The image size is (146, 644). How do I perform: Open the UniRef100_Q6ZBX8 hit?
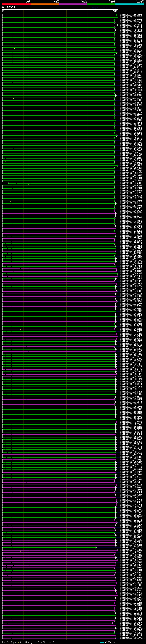[131, 32]
